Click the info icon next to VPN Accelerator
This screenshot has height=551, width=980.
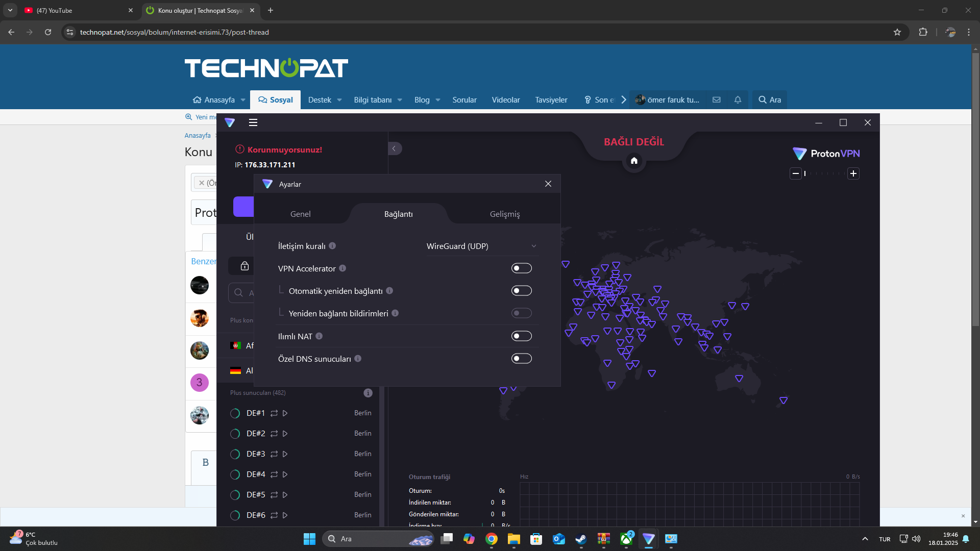click(342, 268)
